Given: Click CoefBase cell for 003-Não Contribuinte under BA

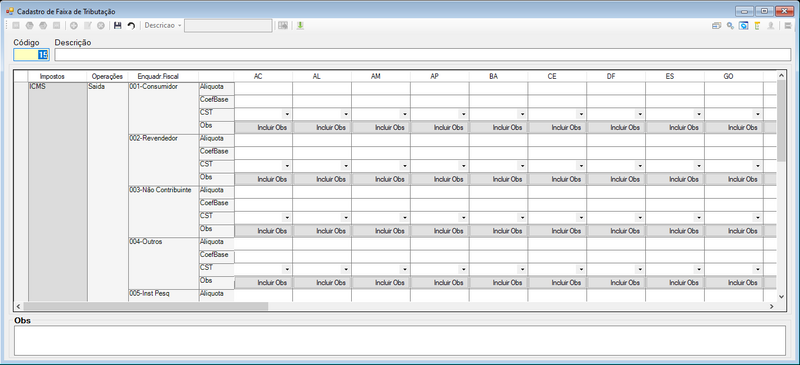Looking at the screenshot, I should (x=498, y=204).
